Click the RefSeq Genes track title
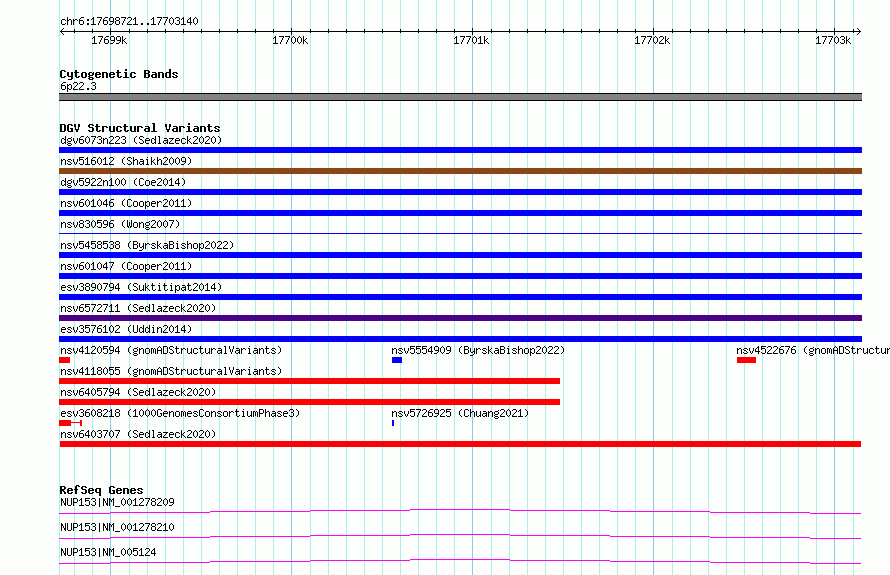This screenshot has height=575, width=890. pos(101,490)
